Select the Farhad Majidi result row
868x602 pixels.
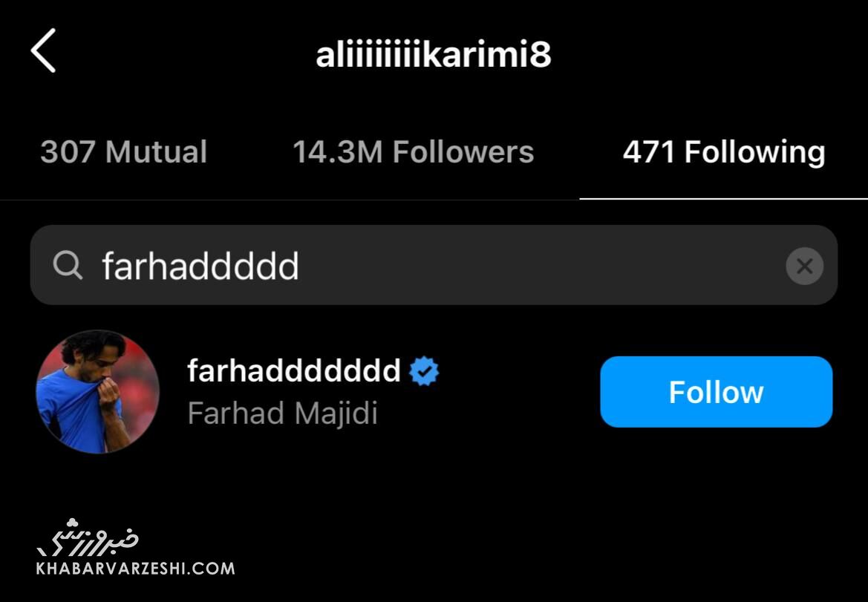click(x=434, y=392)
